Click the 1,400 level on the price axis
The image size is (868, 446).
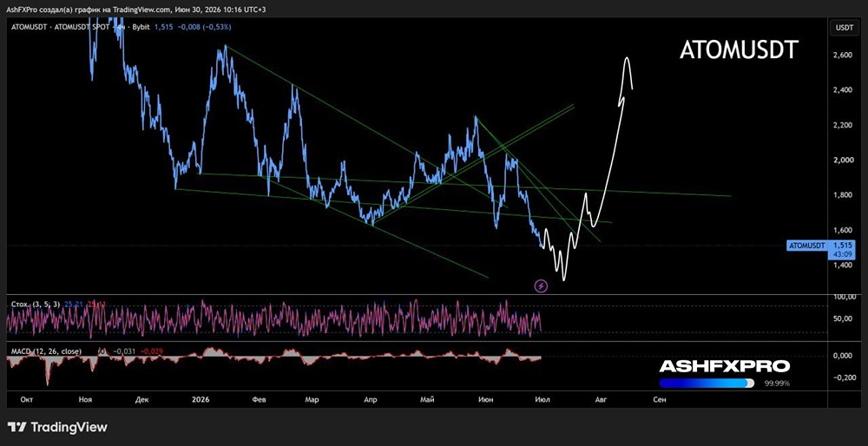[x=841, y=265]
